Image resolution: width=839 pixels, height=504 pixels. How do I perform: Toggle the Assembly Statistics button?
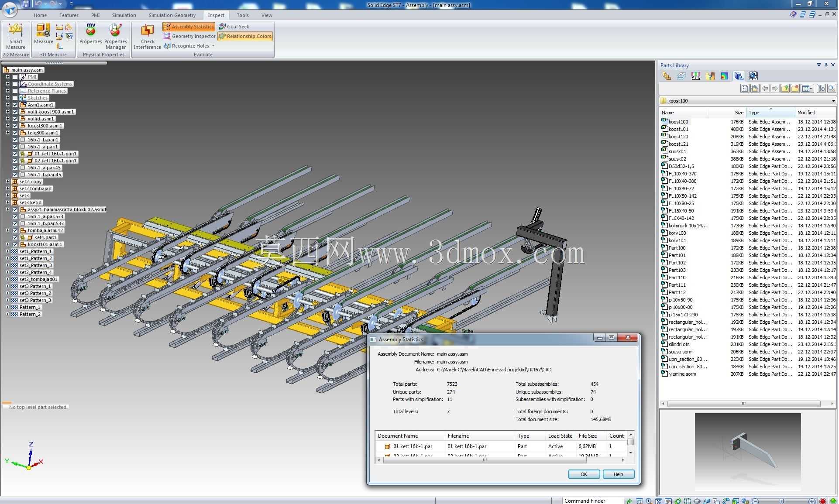pos(189,27)
